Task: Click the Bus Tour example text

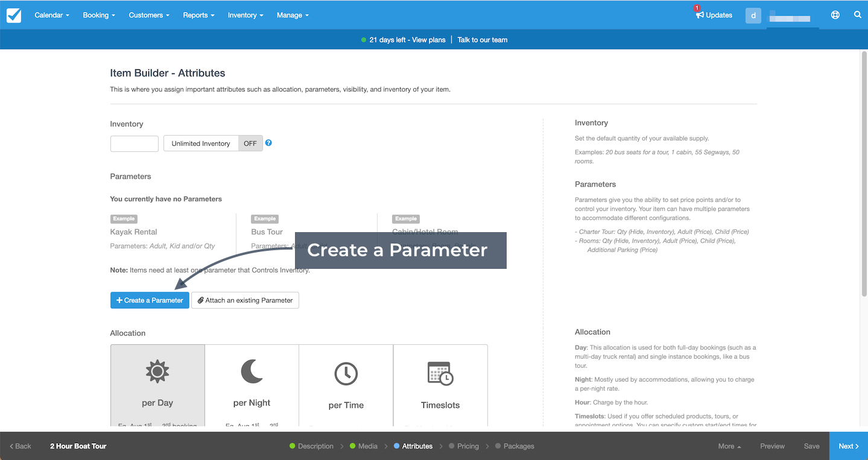Action: pos(267,232)
